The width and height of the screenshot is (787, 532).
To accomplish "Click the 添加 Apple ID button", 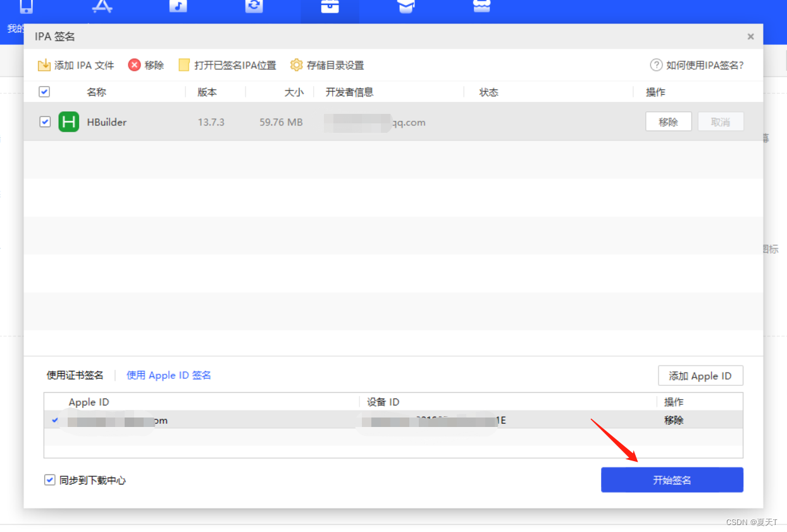I will point(700,376).
